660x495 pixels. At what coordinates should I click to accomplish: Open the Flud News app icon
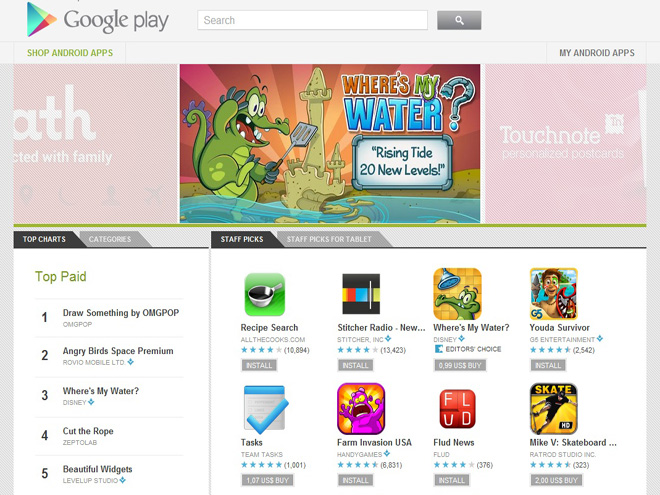point(458,409)
